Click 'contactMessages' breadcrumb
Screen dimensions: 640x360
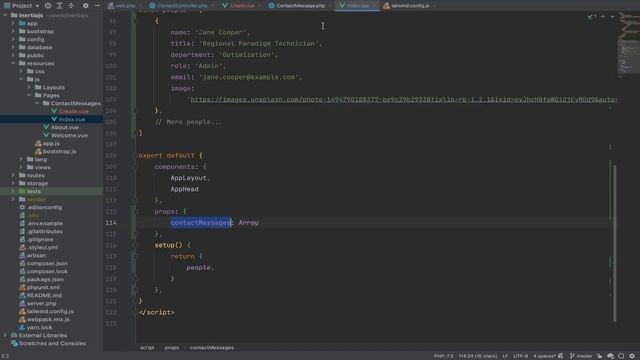[x=211, y=348]
